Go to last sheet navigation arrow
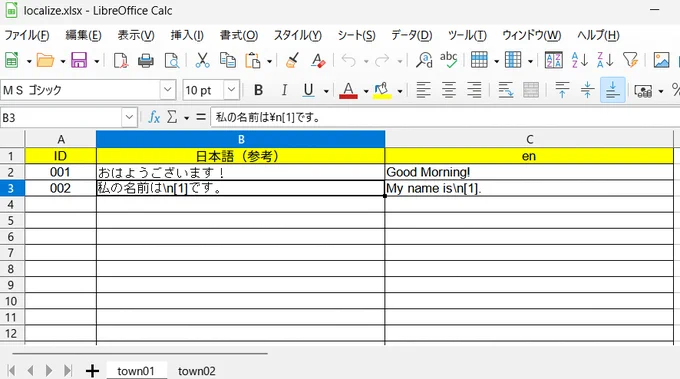 click(x=68, y=371)
